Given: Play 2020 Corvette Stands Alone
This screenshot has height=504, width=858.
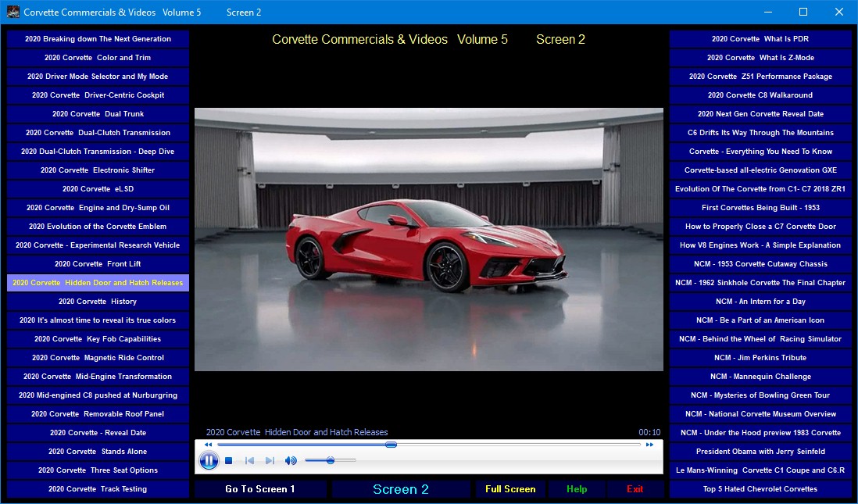Looking at the screenshot, I should tap(98, 452).
